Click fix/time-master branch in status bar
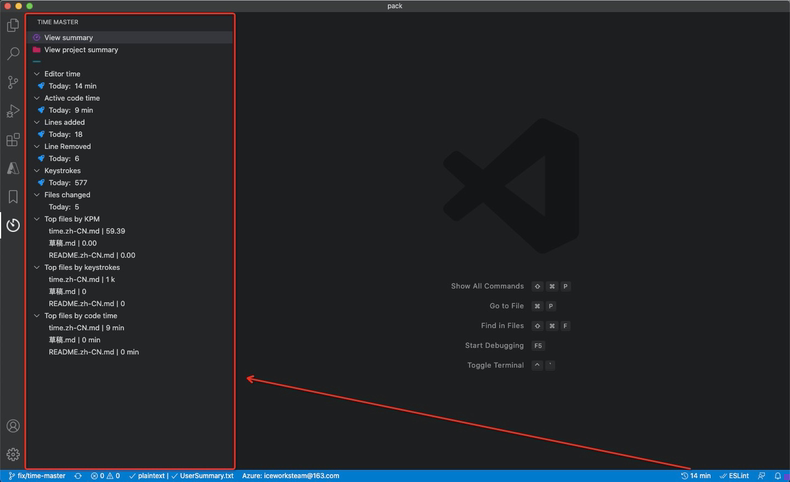This screenshot has width=790, height=482. tap(37, 476)
